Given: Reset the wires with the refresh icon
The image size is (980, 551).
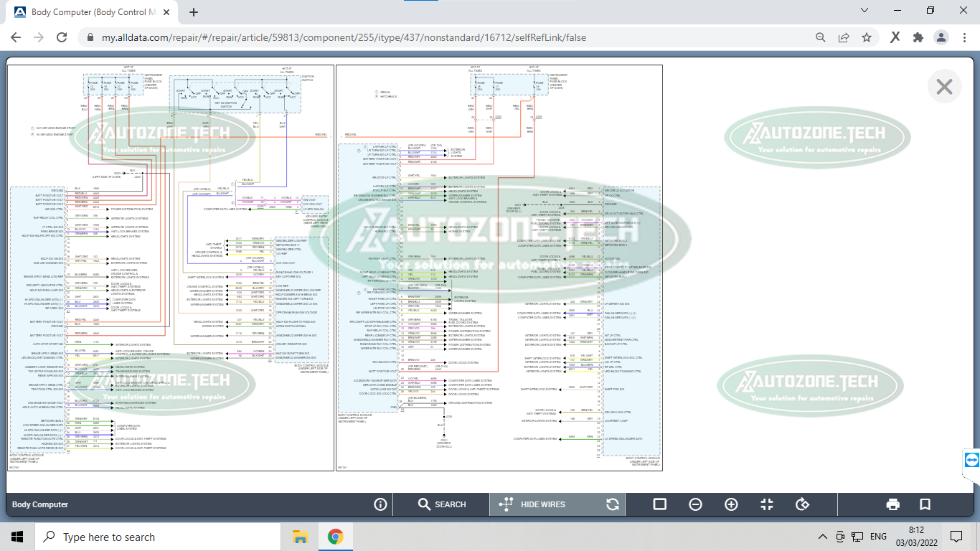Looking at the screenshot, I should [613, 504].
